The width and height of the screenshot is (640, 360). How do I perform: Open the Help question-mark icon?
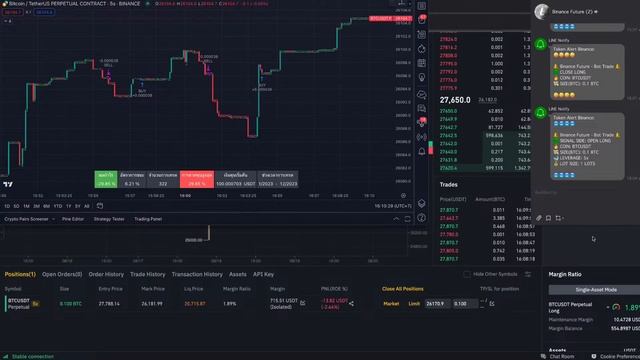click(x=422, y=218)
